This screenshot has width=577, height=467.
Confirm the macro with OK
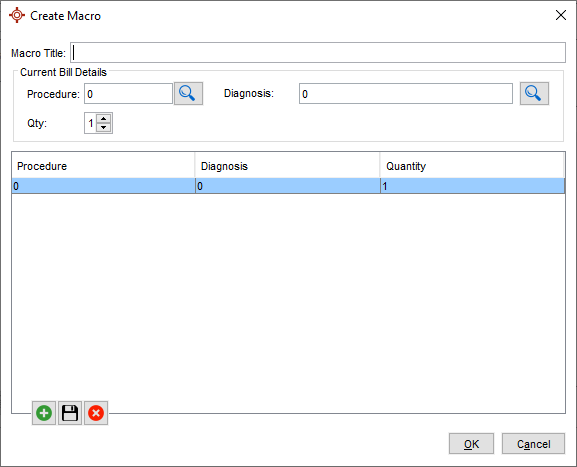[471, 444]
